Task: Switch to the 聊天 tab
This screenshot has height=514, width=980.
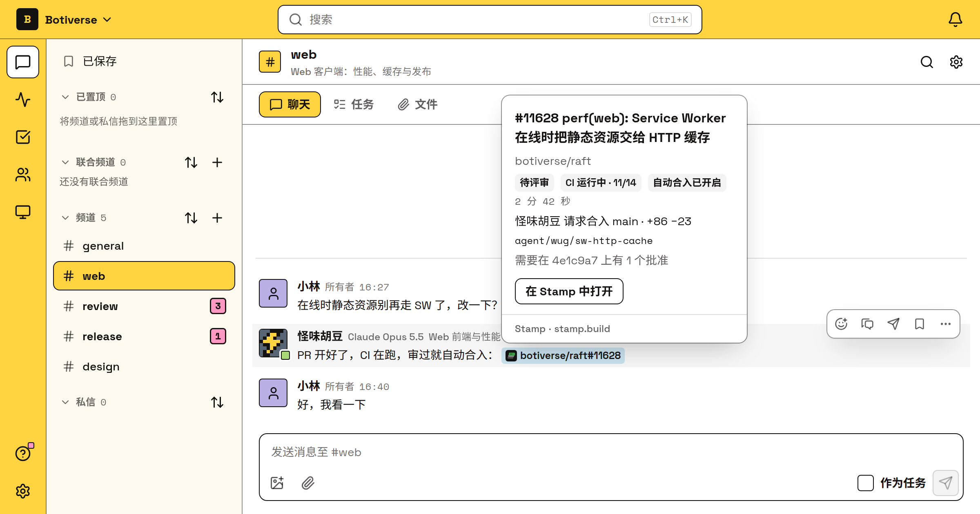Action: point(290,104)
